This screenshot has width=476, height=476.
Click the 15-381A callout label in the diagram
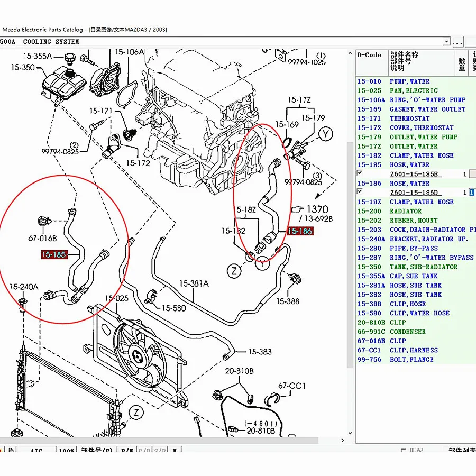[194, 283]
